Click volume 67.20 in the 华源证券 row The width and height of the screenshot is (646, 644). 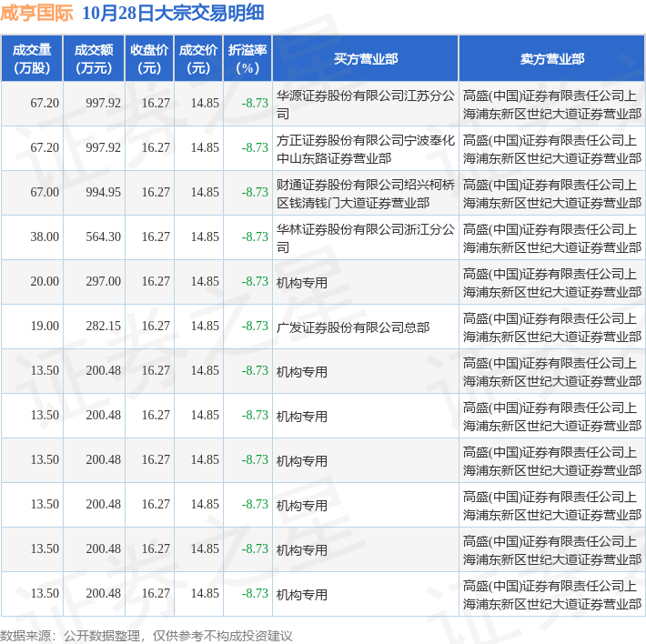point(45,103)
